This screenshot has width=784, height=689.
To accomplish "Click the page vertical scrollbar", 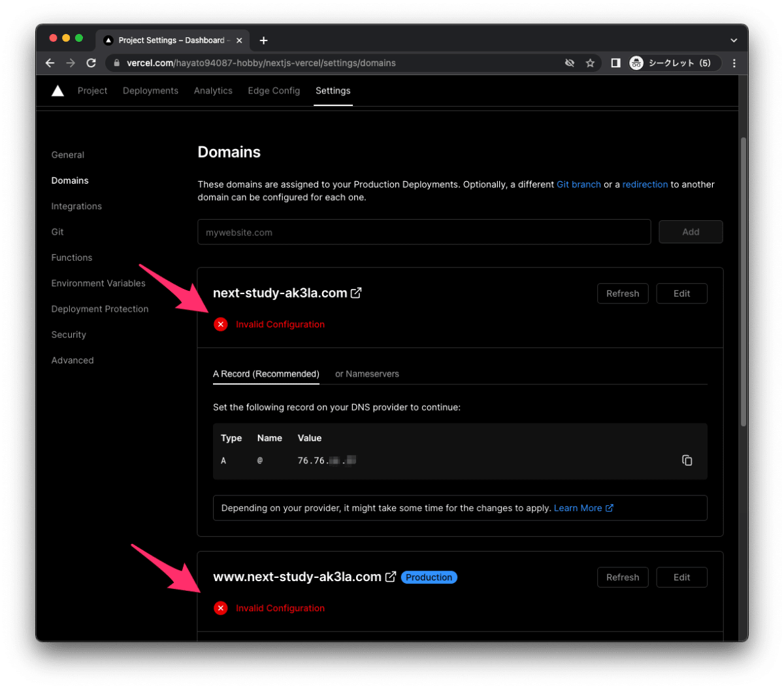I will tap(743, 281).
